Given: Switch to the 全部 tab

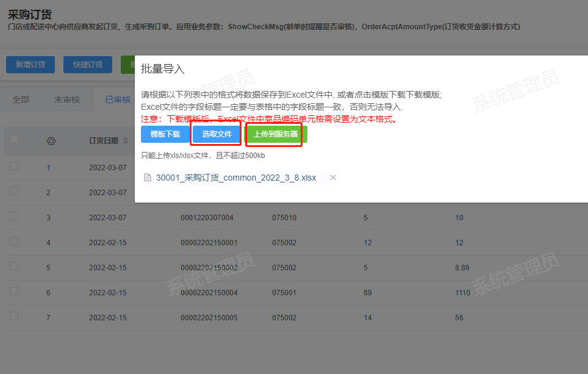Looking at the screenshot, I should (x=21, y=99).
